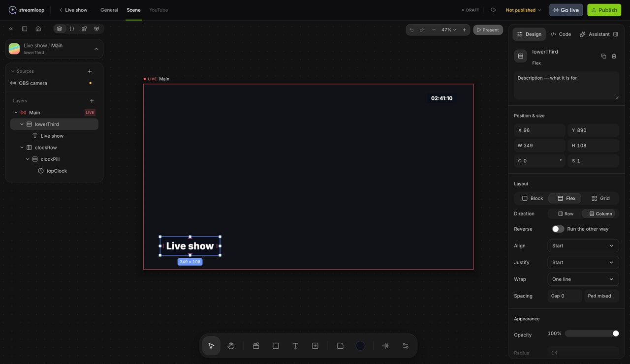The width and height of the screenshot is (630, 364).
Task: Select the rectangle shape tool
Action: (x=276, y=346)
